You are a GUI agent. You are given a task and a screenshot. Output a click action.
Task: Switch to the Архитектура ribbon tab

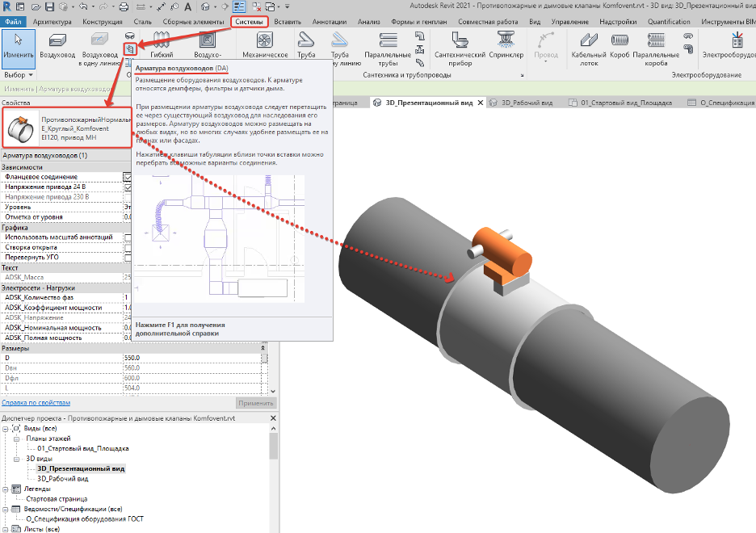click(52, 22)
